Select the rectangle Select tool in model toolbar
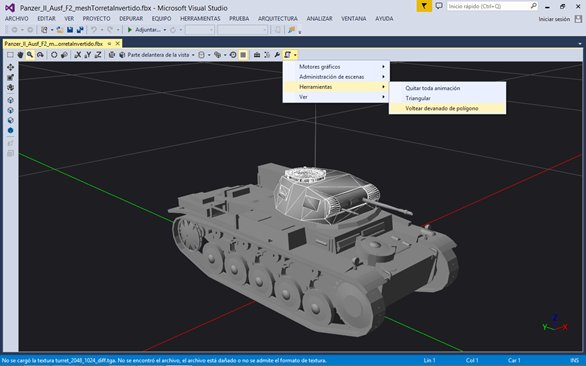The width and height of the screenshot is (586, 366). [10, 55]
